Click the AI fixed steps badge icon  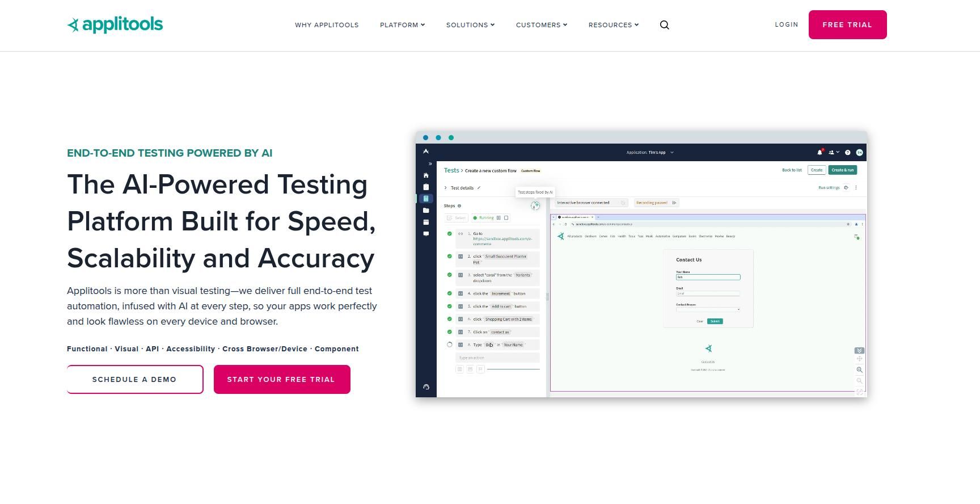(535, 206)
